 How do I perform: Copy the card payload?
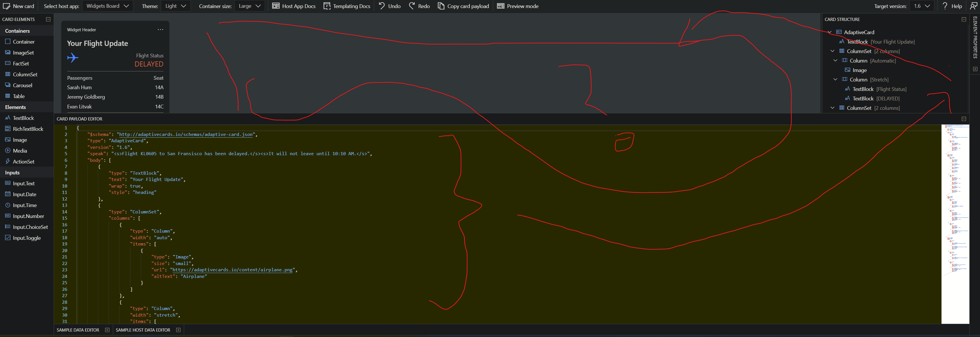pyautogui.click(x=463, y=6)
